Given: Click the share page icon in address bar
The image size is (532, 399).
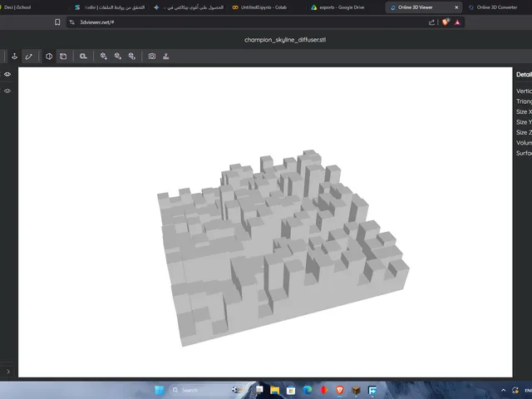Looking at the screenshot, I should (431, 22).
